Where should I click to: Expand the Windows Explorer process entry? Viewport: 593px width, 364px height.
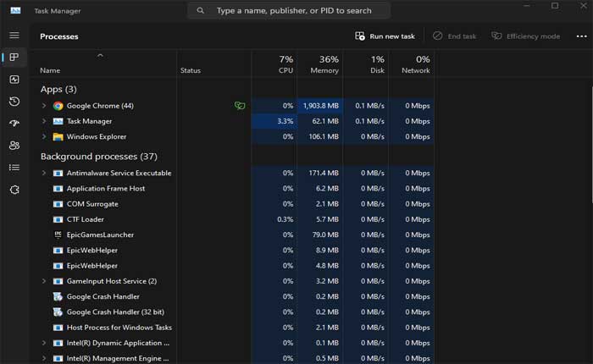coord(44,136)
